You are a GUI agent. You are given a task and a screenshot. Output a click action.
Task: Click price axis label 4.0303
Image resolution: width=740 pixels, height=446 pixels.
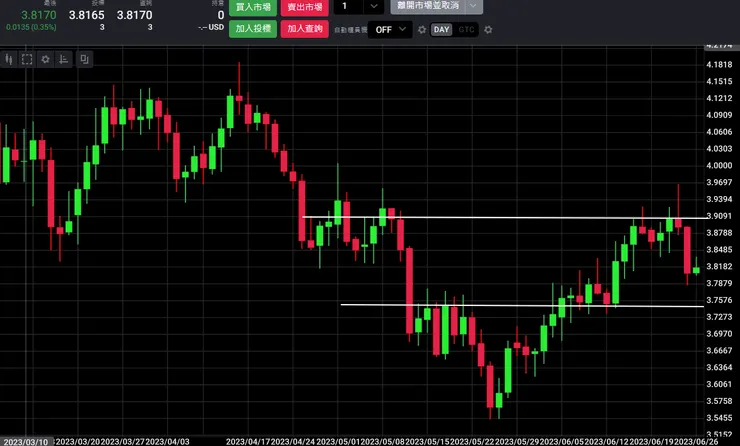click(x=719, y=149)
